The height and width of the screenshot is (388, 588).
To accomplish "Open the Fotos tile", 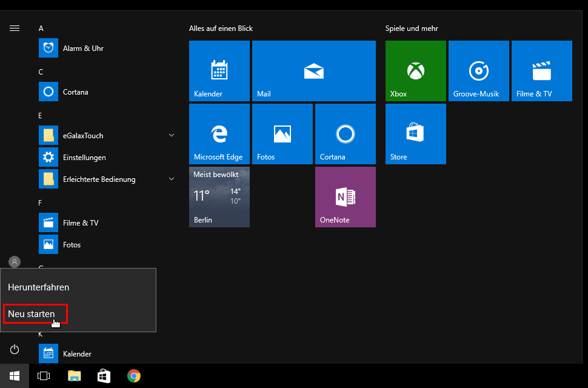I will point(282,134).
